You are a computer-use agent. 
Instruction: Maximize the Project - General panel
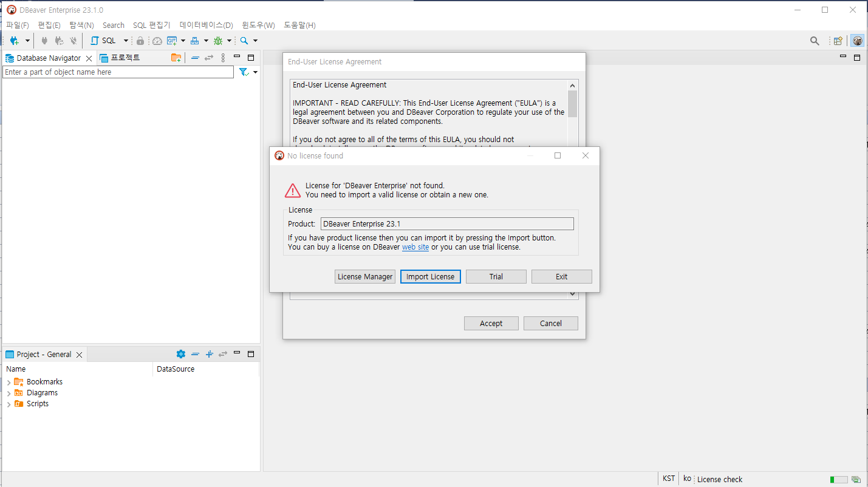click(251, 354)
